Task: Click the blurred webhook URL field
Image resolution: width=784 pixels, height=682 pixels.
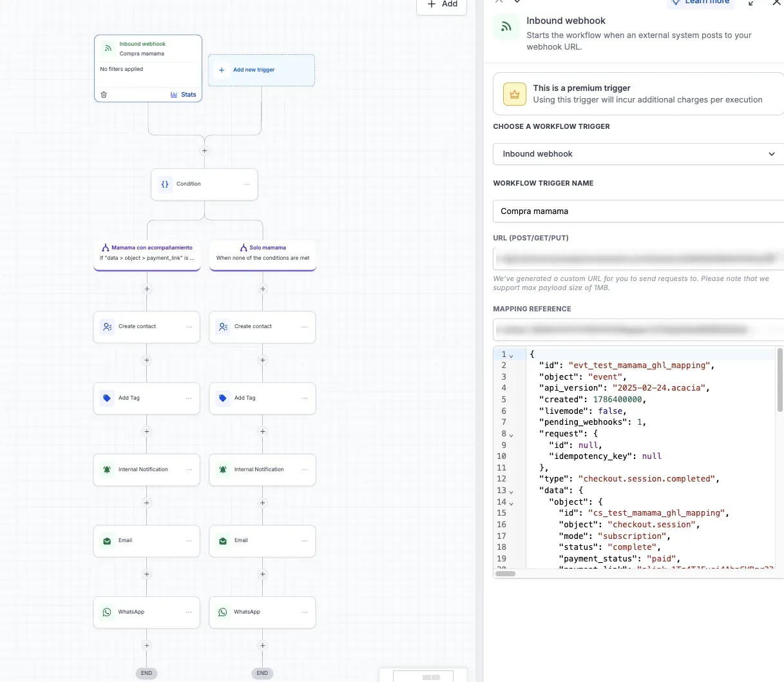Action: [x=638, y=259]
